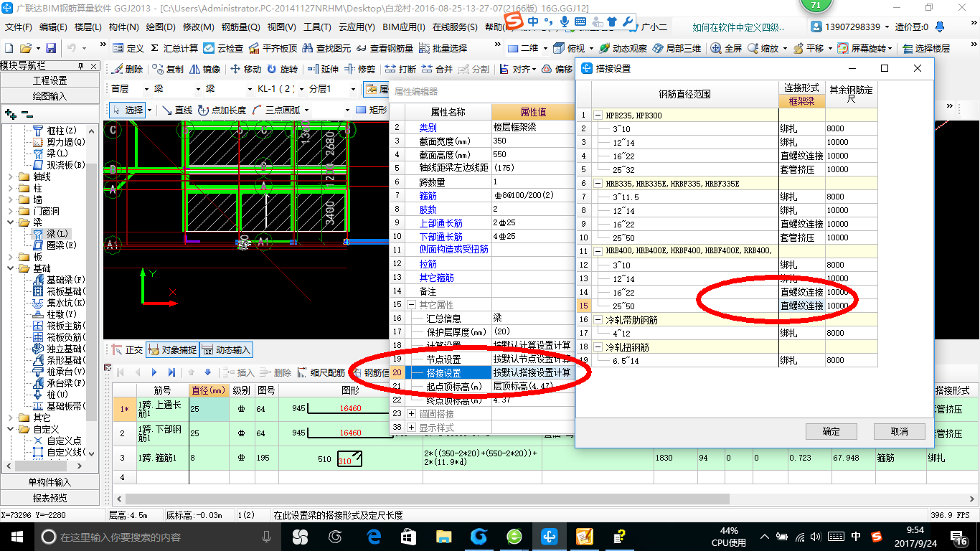Viewport: 980px width, 551px height.
Task: Click 合并 merge tool
Action: pos(437,70)
